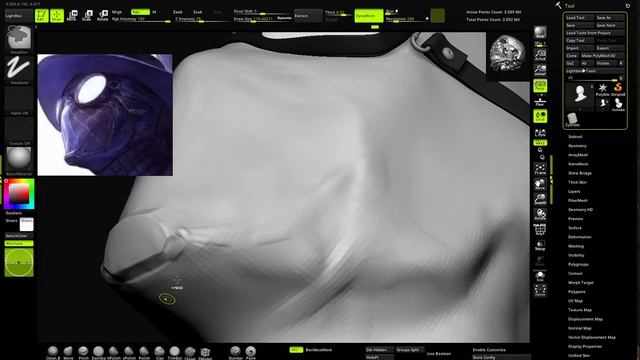Select the Standard brush
The width and height of the screenshot is (640, 360).
pos(236,352)
